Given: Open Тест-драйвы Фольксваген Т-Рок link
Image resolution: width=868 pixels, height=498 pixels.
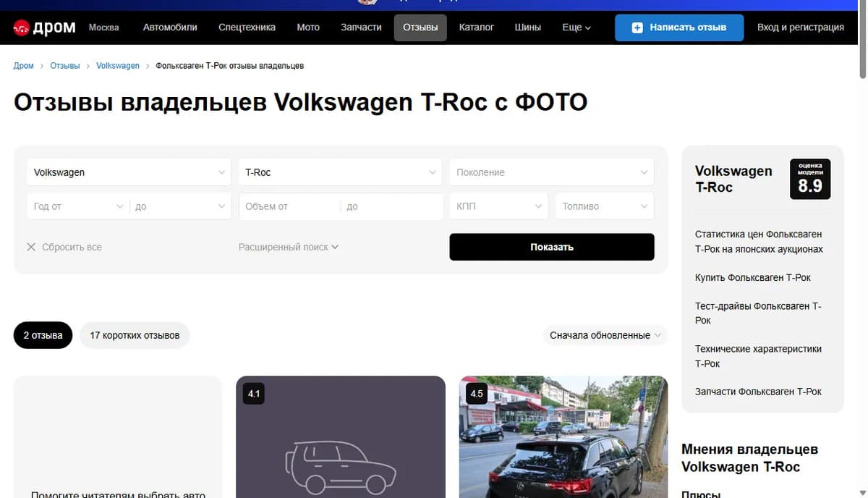Looking at the screenshot, I should point(758,313).
